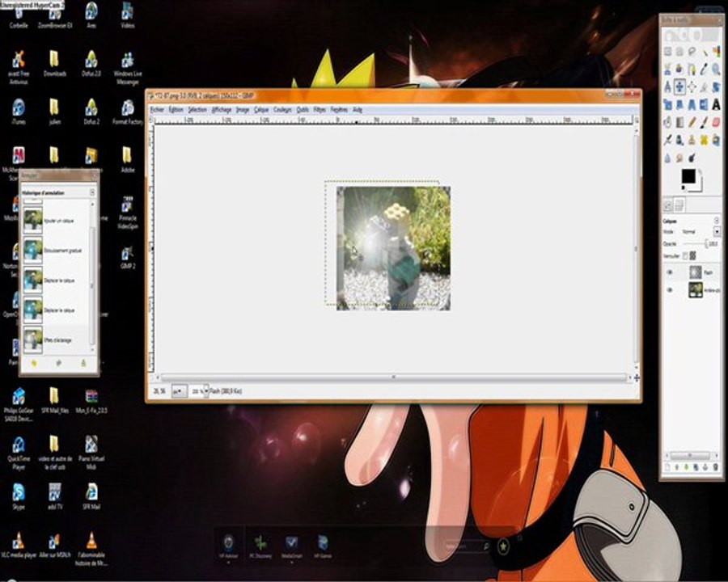Select the Alignment tool
The height and width of the screenshot is (582, 728).
692,86
